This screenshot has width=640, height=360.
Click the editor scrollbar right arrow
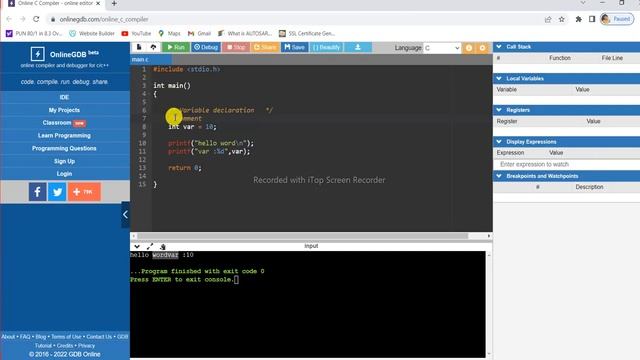(489, 236)
